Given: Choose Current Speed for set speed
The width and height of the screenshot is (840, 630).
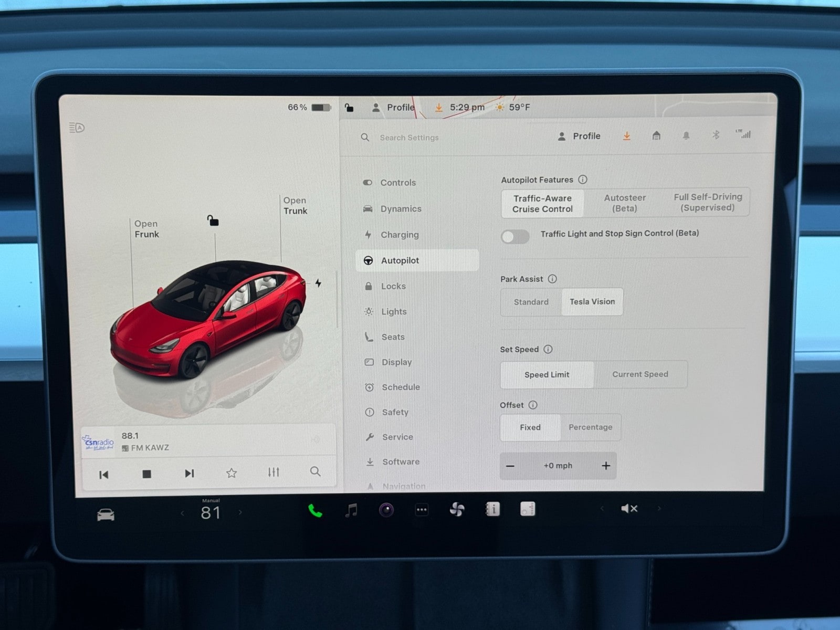Looking at the screenshot, I should pyautogui.click(x=640, y=374).
